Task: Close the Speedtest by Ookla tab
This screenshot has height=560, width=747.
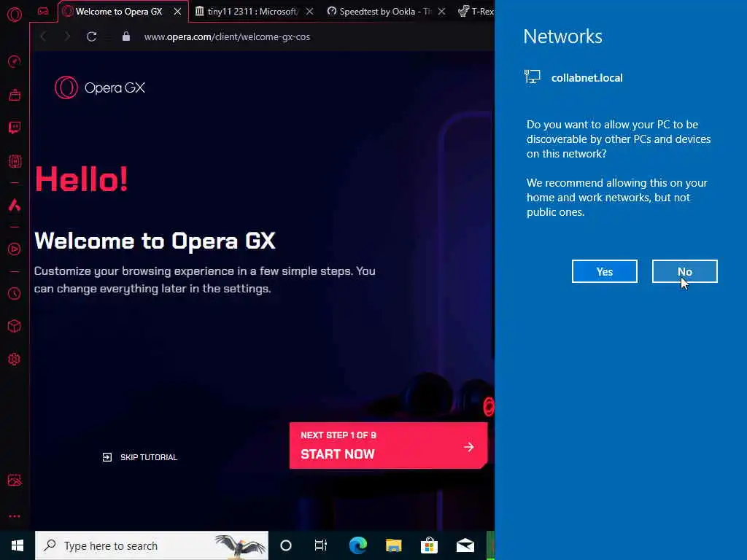Action: [441, 12]
